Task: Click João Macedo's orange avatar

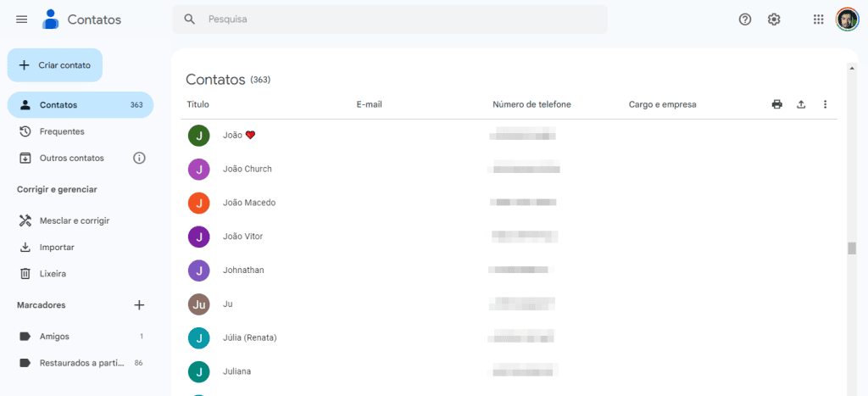Action: coord(198,204)
